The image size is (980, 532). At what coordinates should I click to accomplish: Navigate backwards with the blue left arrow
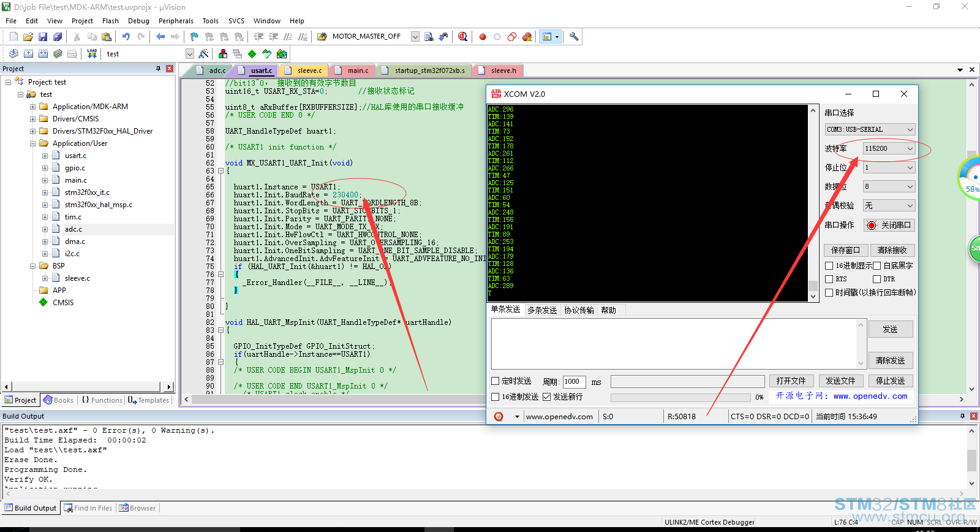point(160,37)
